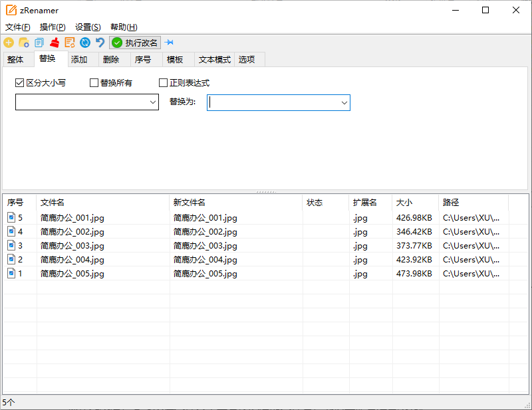
Task: Click the red broom clear list icon
Action: [x=55, y=43]
